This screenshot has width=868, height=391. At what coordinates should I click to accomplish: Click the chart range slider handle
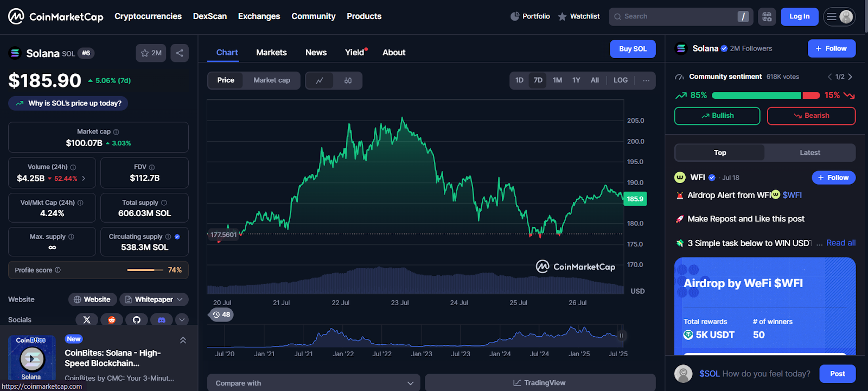(621, 336)
